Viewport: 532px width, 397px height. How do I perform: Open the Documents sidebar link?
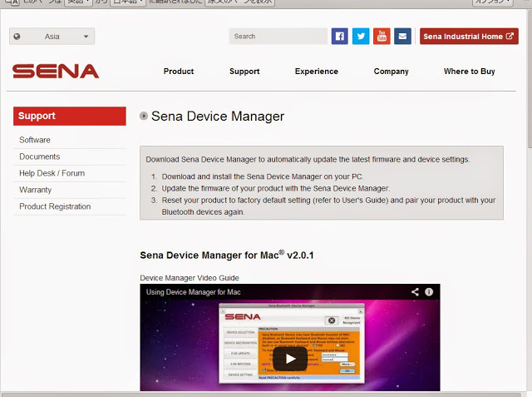(x=40, y=156)
